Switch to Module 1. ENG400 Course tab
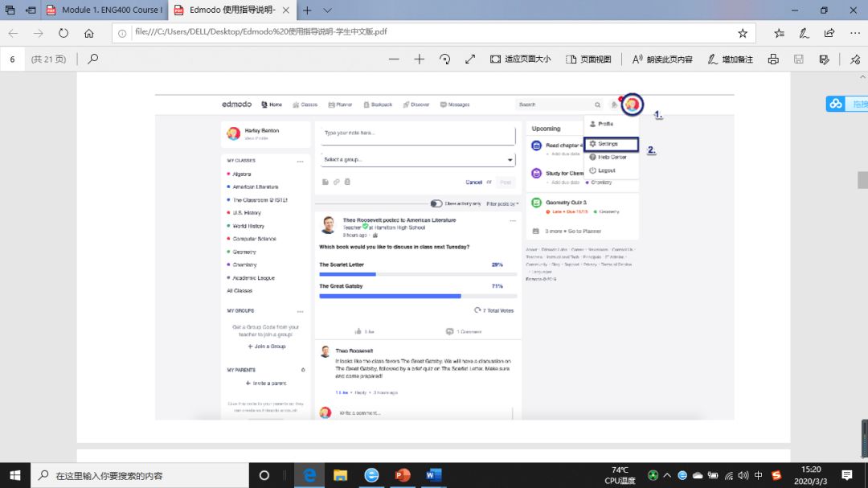This screenshot has height=488, width=868. [x=105, y=10]
